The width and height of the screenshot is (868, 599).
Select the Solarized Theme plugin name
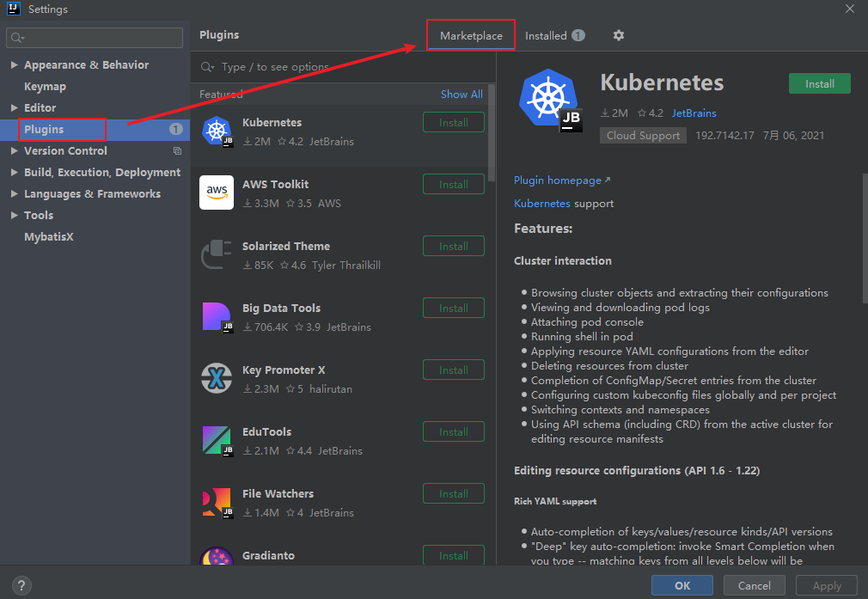click(285, 247)
